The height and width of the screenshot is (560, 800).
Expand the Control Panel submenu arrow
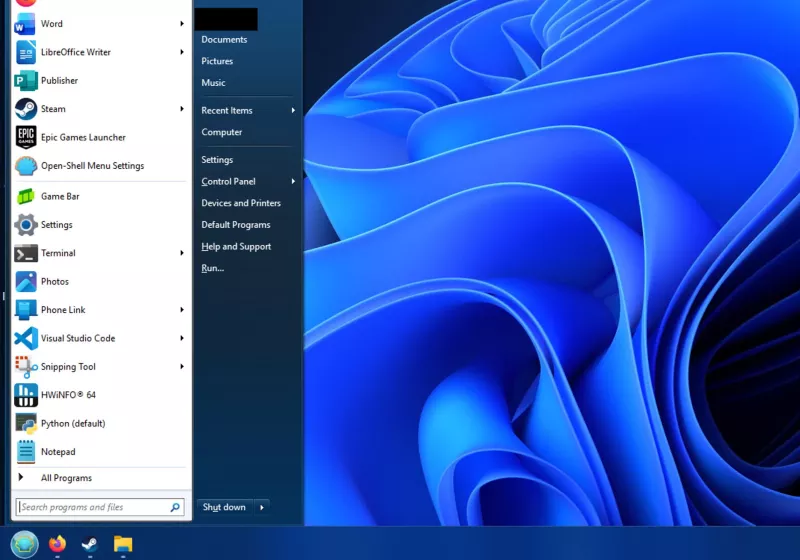pyautogui.click(x=293, y=182)
